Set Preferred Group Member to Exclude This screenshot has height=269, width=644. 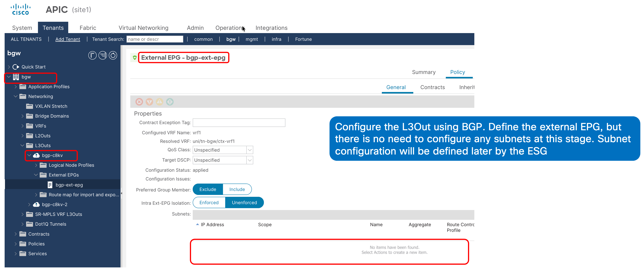208,189
